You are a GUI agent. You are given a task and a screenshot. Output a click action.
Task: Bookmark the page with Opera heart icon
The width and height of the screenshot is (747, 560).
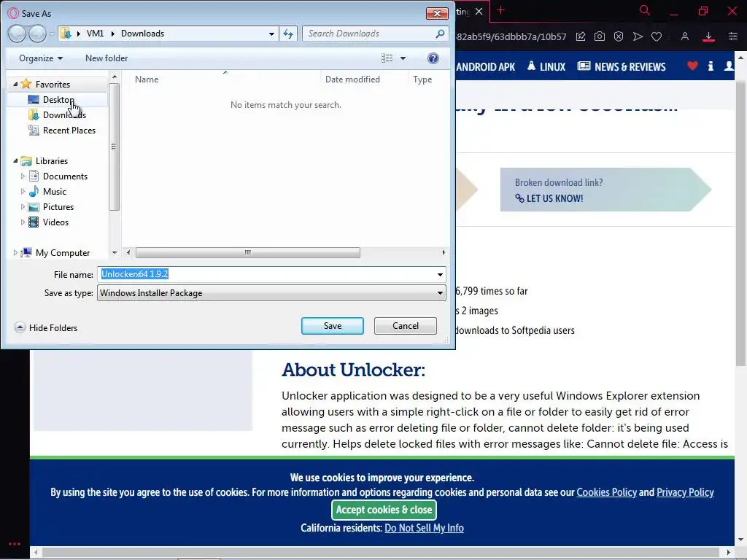coord(657,36)
